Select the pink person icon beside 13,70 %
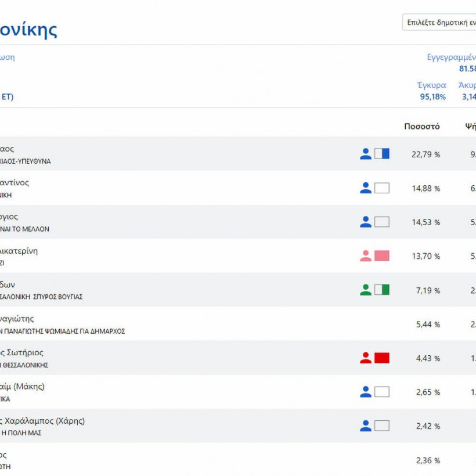The image size is (476, 476). [x=366, y=256]
